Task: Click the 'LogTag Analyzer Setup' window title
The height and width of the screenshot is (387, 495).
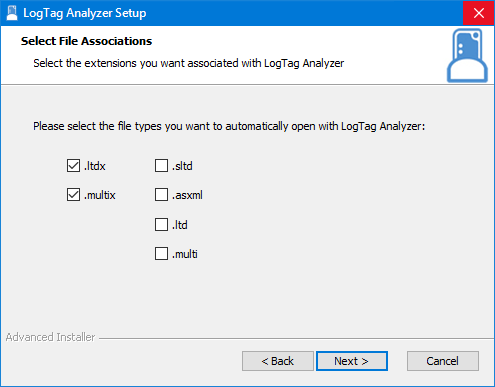Action: [85, 13]
